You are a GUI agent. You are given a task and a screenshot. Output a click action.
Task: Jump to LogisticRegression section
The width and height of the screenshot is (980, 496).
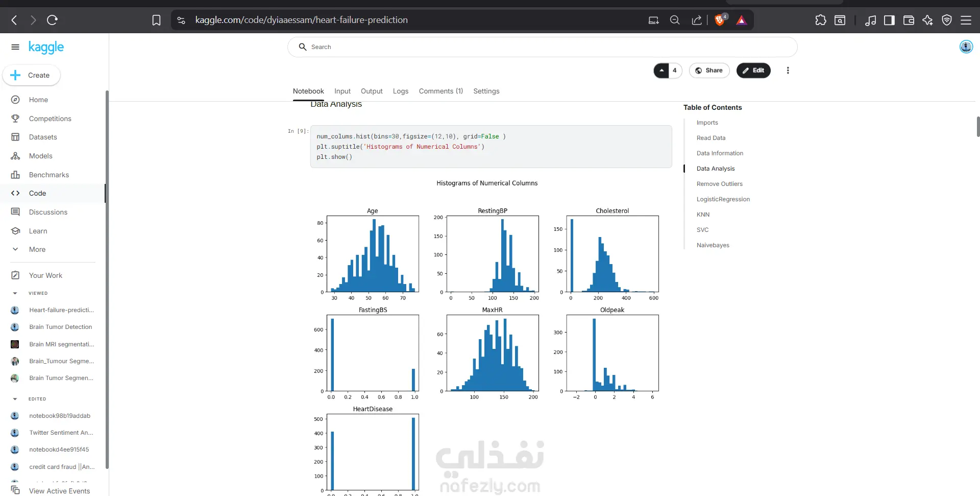tap(723, 199)
